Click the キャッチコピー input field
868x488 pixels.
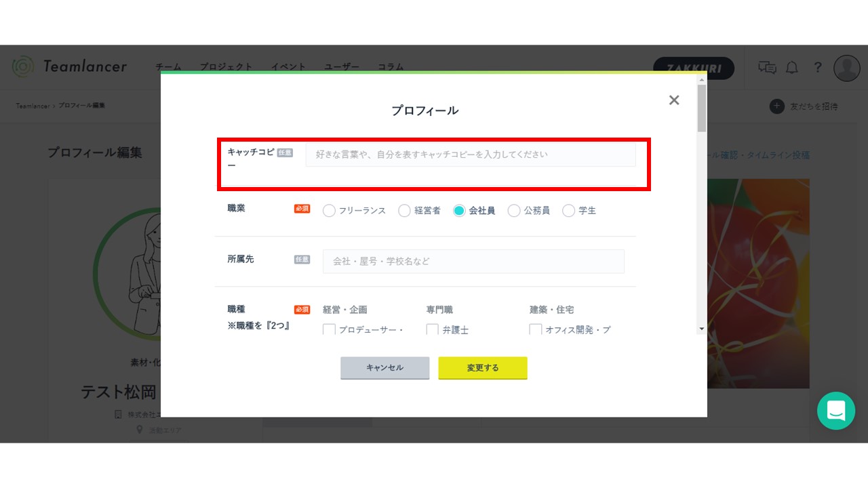470,155
